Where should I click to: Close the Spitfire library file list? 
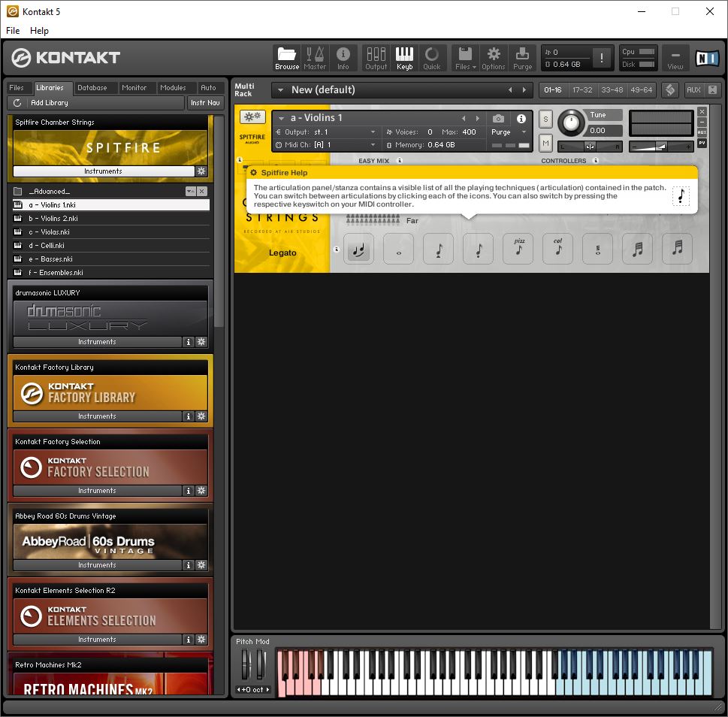tap(201, 192)
